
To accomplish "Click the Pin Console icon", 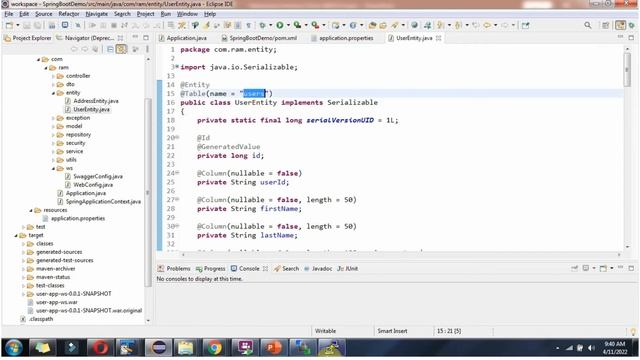I will (x=574, y=268).
